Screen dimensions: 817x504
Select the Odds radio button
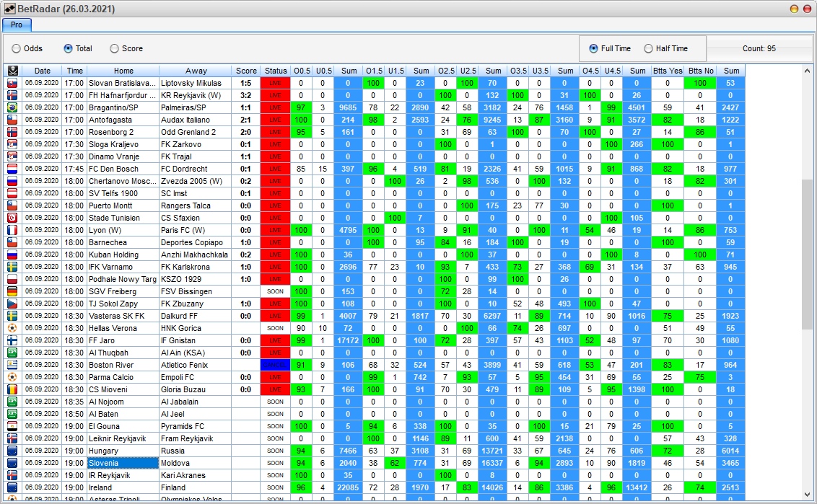tap(16, 48)
